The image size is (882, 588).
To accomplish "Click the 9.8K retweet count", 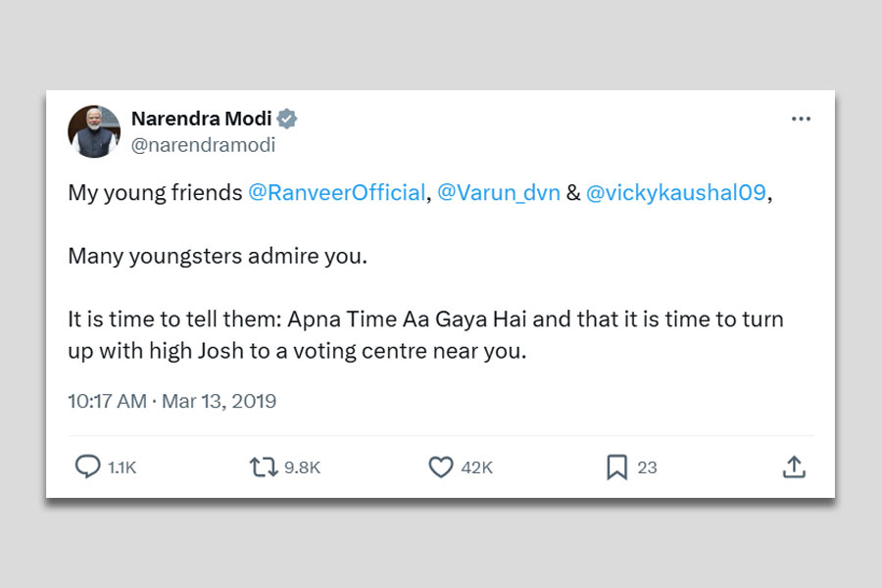I will [302, 468].
